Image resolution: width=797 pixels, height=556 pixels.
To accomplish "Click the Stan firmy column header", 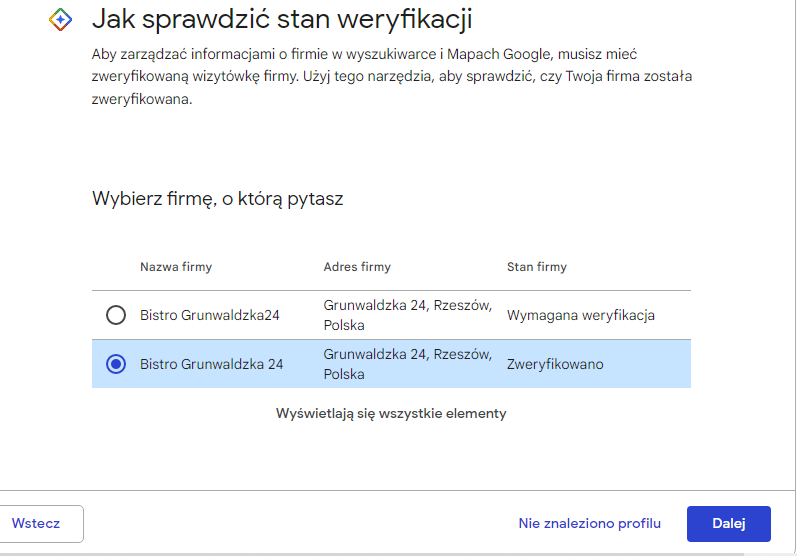I will 537,267.
